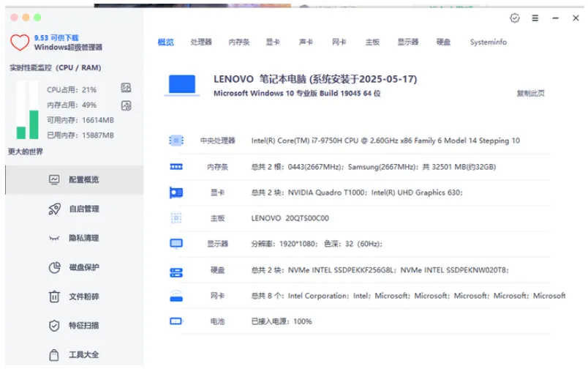Click the 9.53 可供下载 update link

[x=56, y=37]
